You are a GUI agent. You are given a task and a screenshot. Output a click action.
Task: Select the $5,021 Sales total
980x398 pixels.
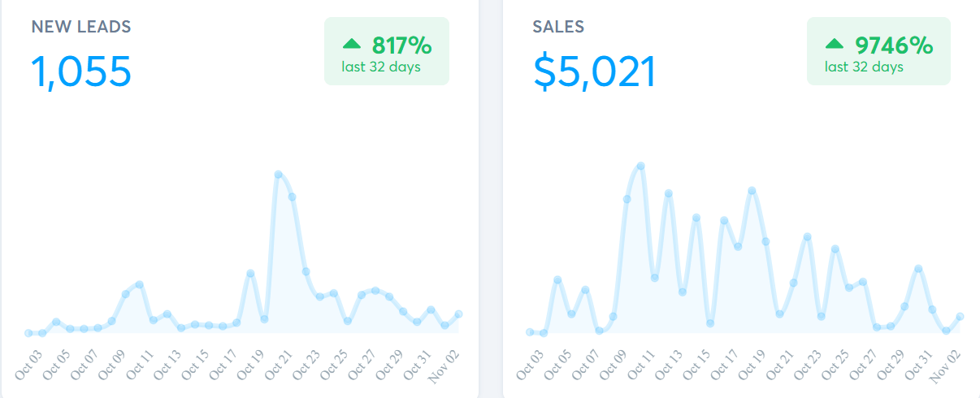click(594, 71)
